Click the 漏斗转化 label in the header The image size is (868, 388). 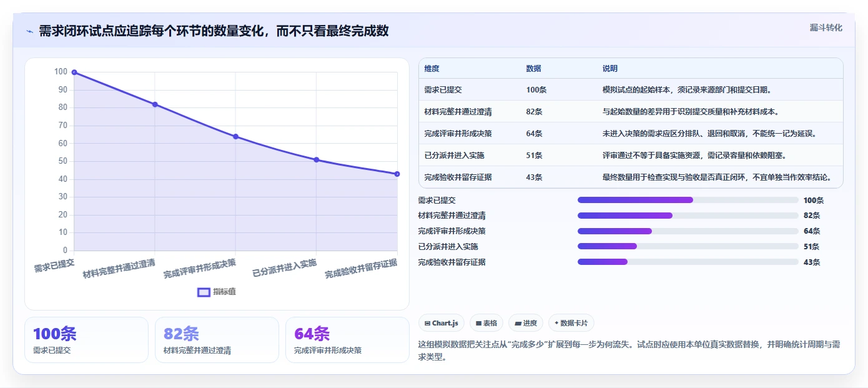coord(826,27)
